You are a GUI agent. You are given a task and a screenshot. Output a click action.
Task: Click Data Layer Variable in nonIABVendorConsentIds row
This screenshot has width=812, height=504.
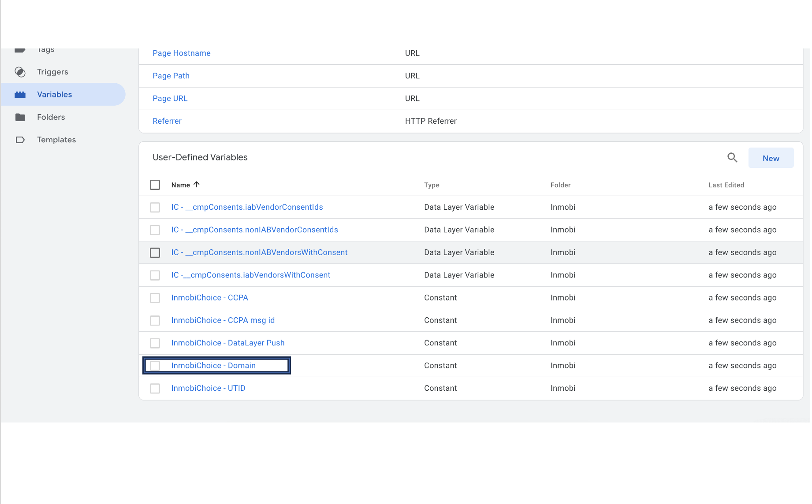point(459,230)
